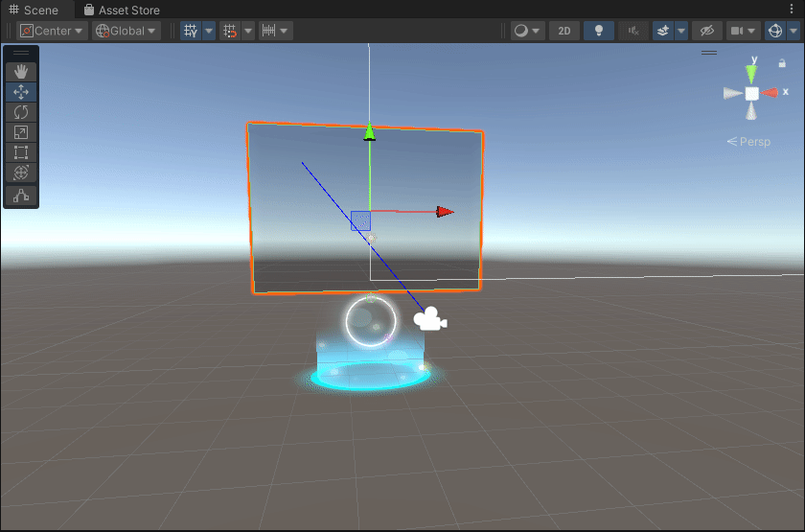The image size is (805, 532).
Task: Open the Global handle rotation dropdown
Action: point(126,31)
